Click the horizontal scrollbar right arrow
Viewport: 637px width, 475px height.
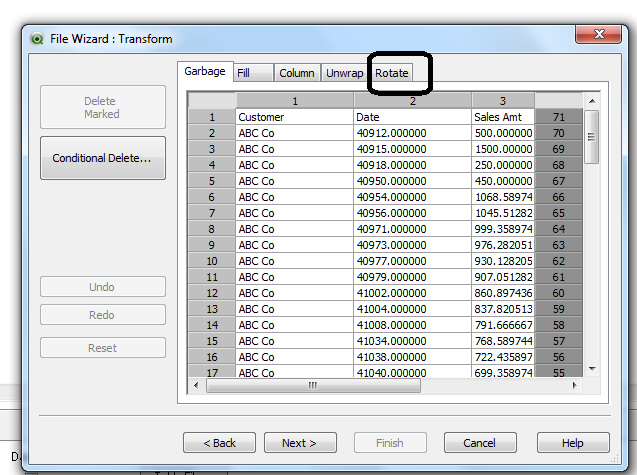pos(574,385)
